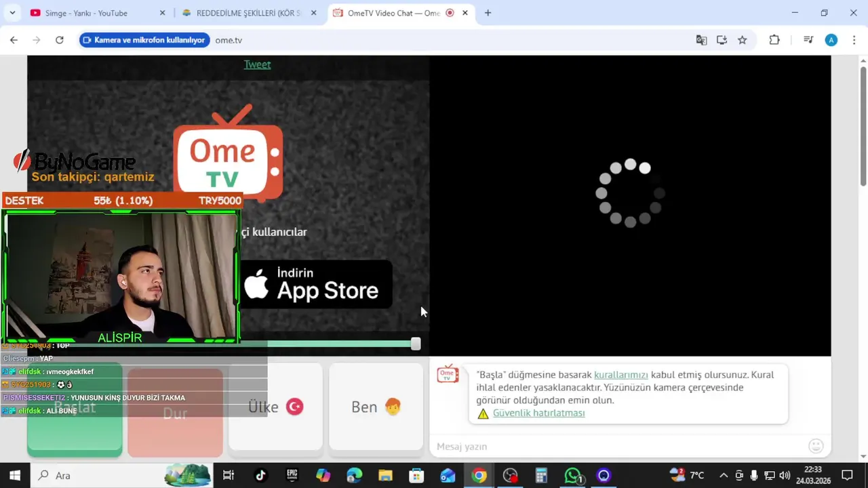Open the kurallarımızı rules link
This screenshot has width=868, height=488.
pyautogui.click(x=621, y=375)
